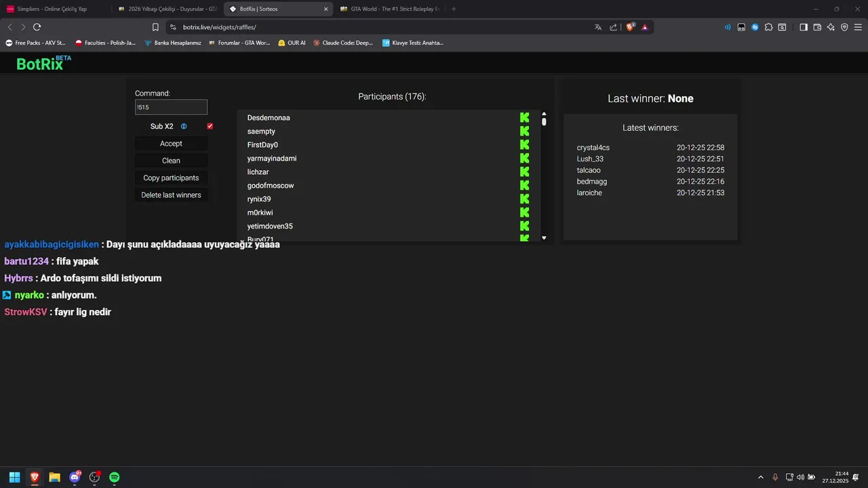Screen dimensions: 868x488
Task: Open the Banka Hesaplarımız bookmark
Action: click(x=173, y=43)
